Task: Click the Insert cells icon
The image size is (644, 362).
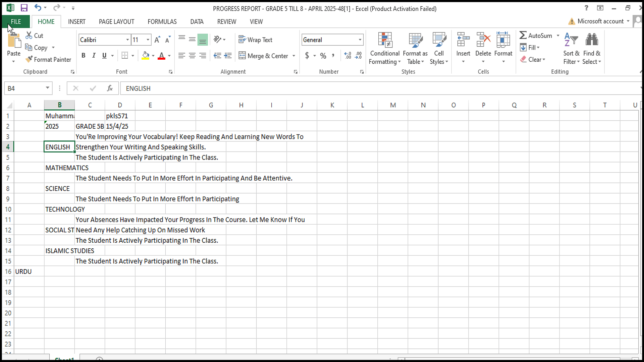Action: (463, 40)
